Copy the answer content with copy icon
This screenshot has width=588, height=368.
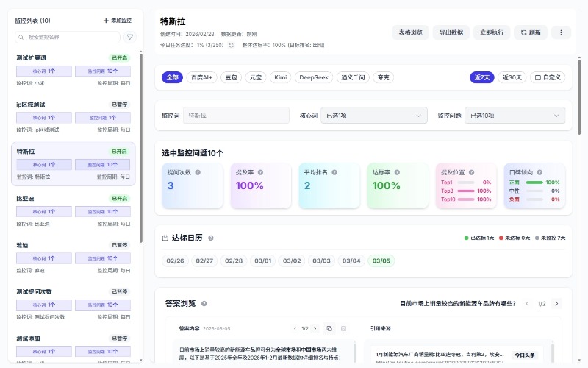(x=329, y=328)
